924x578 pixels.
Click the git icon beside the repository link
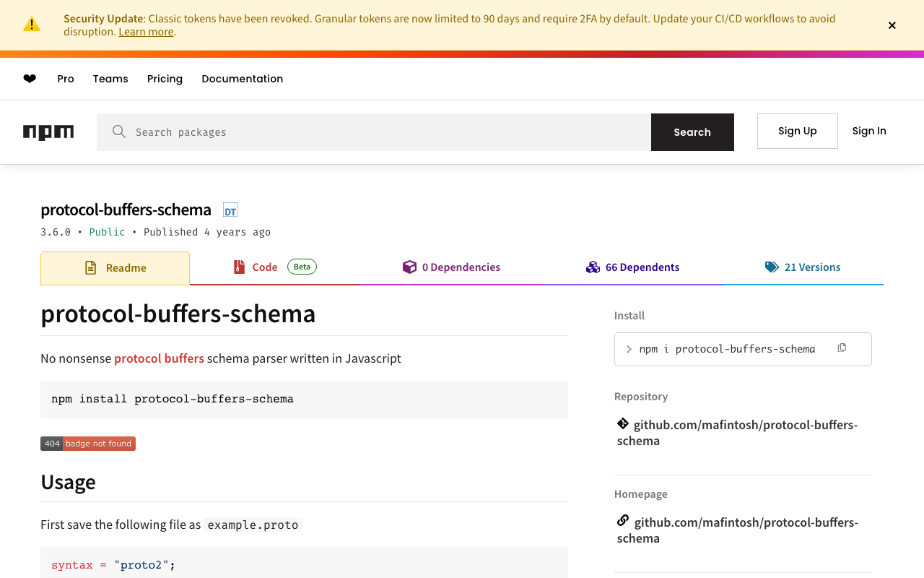pos(623,424)
